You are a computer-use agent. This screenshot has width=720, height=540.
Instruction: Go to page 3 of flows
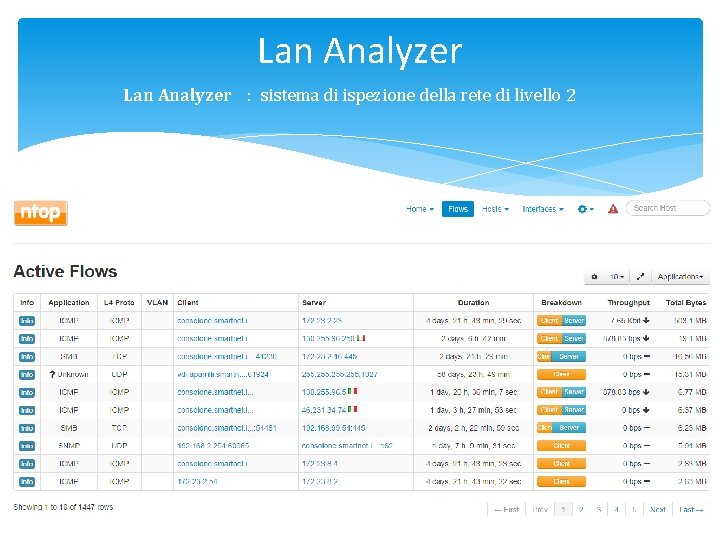[599, 509]
